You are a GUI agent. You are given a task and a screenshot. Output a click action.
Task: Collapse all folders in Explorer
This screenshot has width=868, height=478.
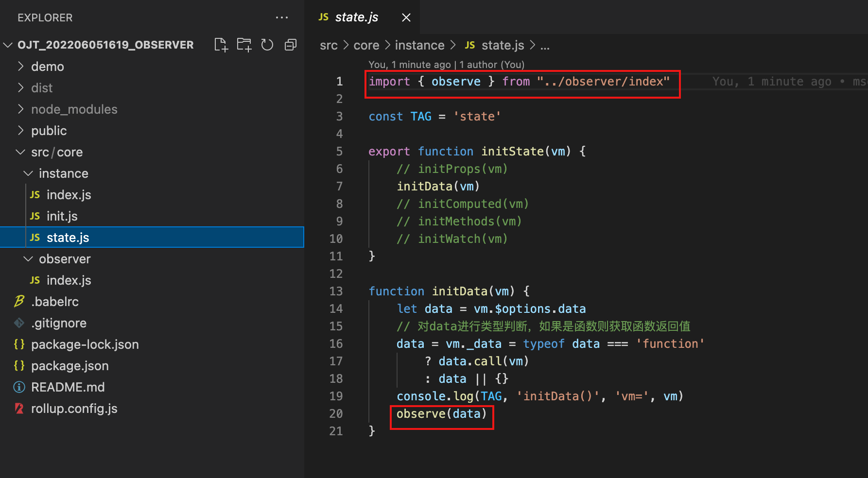(291, 45)
